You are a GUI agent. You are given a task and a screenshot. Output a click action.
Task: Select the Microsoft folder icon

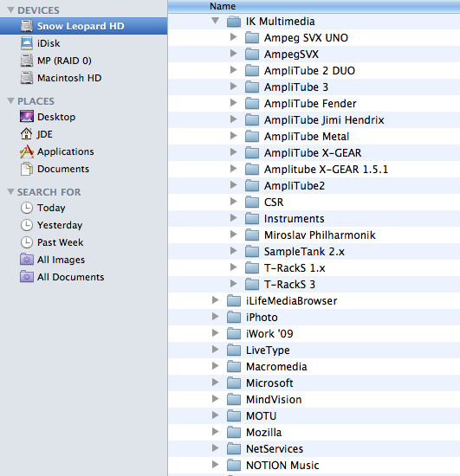[x=234, y=383]
